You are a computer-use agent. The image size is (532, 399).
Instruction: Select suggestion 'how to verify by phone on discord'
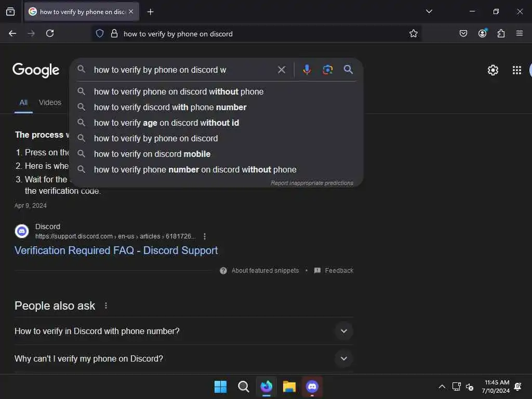216,138
